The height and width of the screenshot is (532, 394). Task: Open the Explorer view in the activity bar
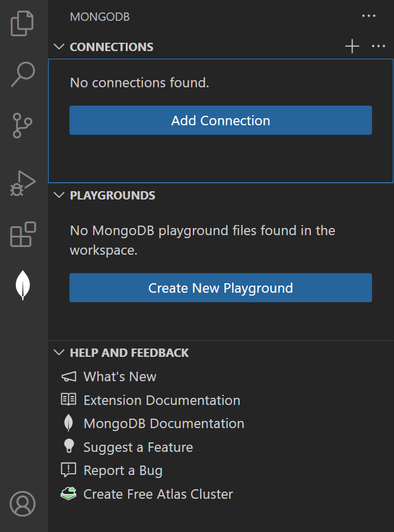coord(23,24)
